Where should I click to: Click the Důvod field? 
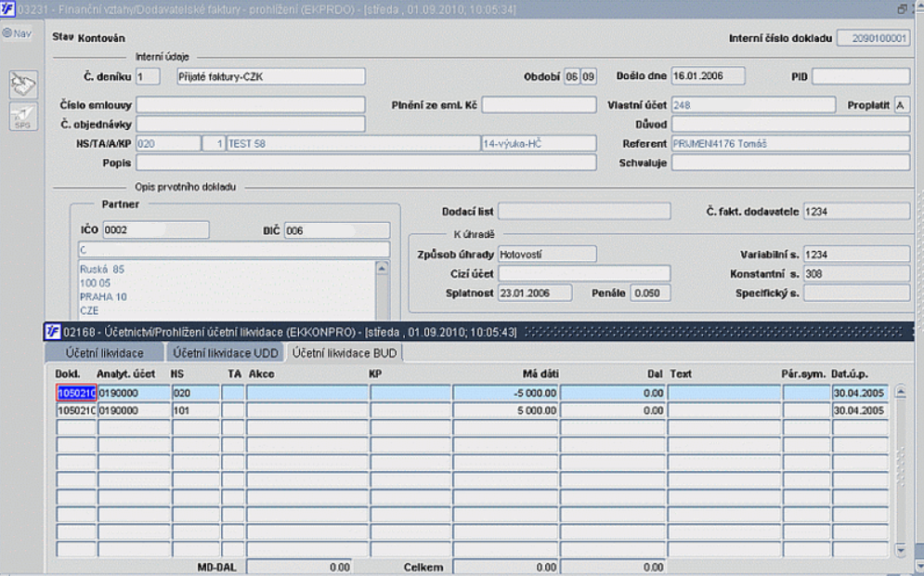[x=790, y=124]
